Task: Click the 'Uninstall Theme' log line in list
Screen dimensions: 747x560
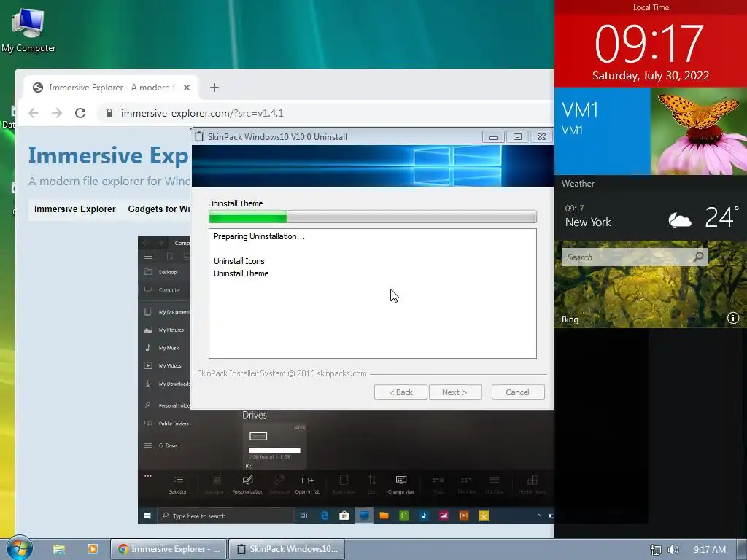Action: tap(241, 273)
